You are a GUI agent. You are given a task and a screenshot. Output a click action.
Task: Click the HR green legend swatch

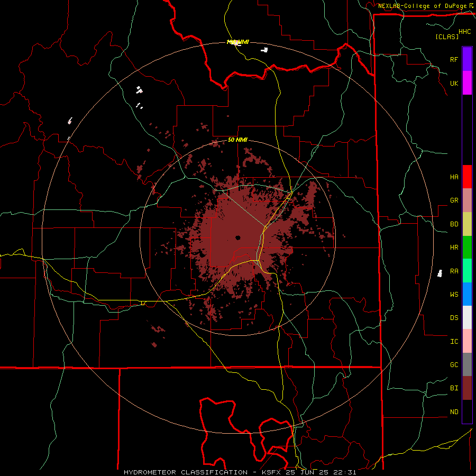pos(467,248)
